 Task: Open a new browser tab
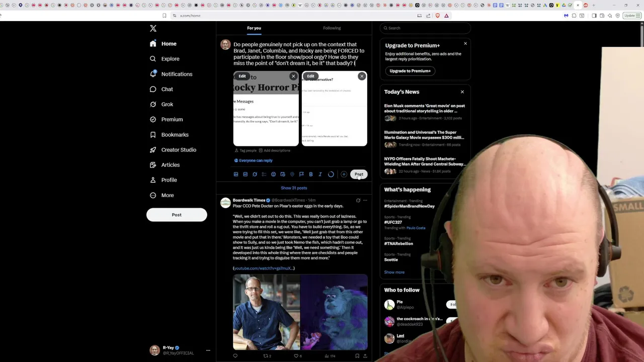(594, 5)
